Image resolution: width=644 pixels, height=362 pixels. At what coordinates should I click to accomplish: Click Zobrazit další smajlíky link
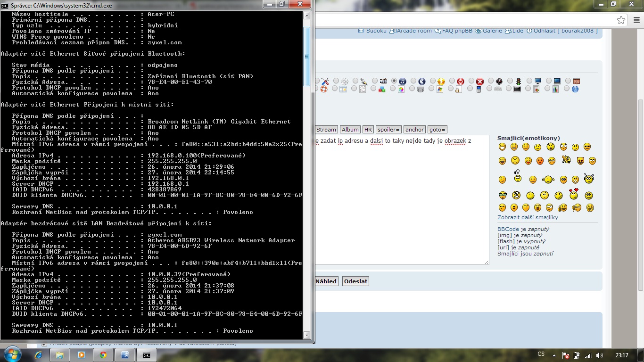click(528, 217)
